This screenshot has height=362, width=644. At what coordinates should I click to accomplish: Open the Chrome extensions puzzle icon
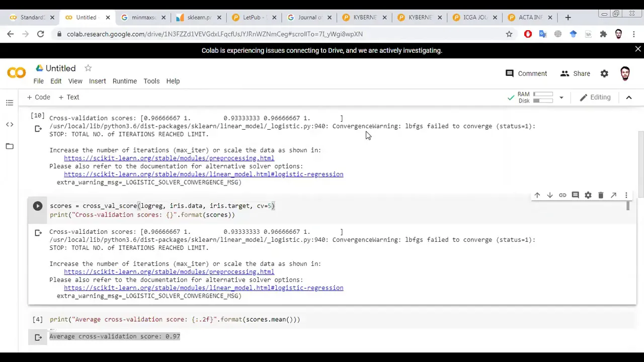pos(603,34)
